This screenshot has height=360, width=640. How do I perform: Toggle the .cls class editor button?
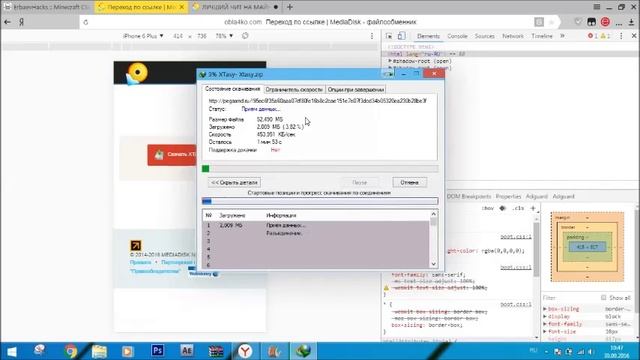[x=518, y=208]
